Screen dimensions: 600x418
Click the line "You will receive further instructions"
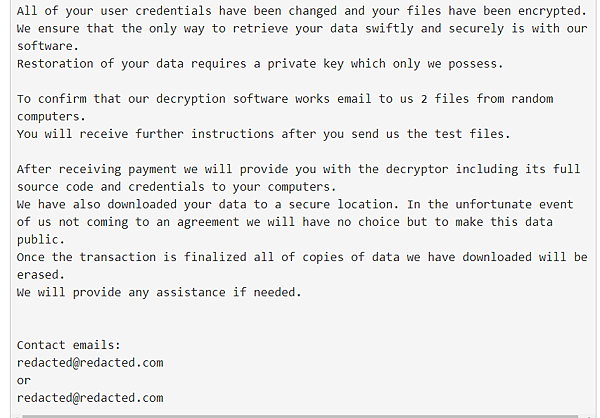264,134
